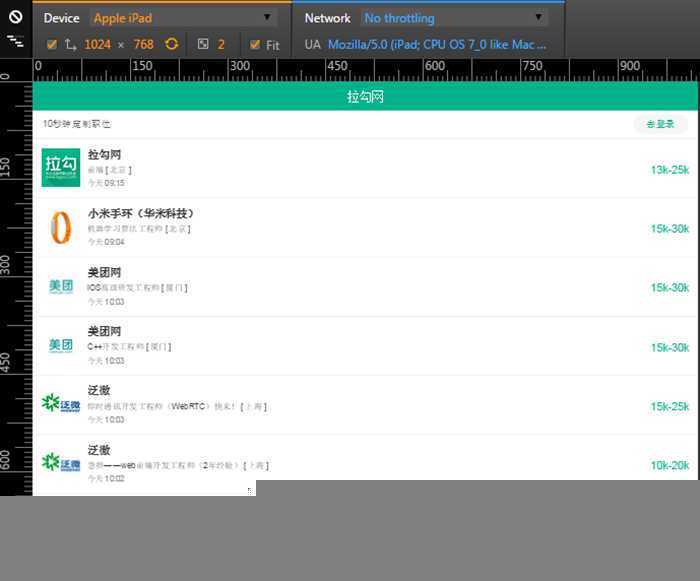The height and width of the screenshot is (581, 700).
Task: Click the swap dimensions rotate icon
Action: [171, 44]
